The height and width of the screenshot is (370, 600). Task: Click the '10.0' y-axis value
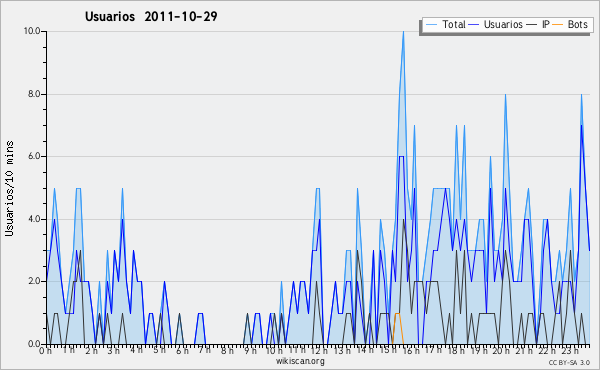point(32,31)
